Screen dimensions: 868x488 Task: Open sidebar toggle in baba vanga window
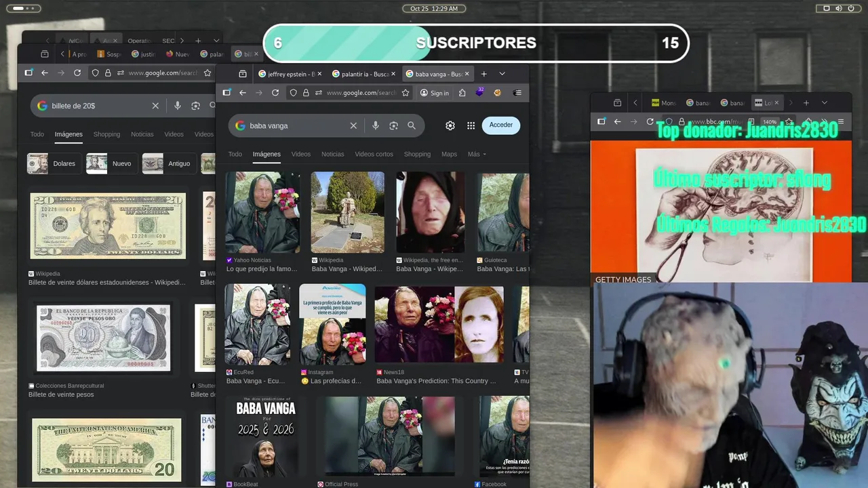coord(226,93)
